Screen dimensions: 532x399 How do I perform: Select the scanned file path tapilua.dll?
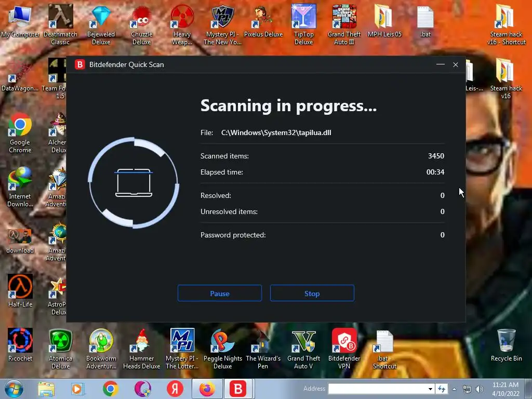point(276,132)
